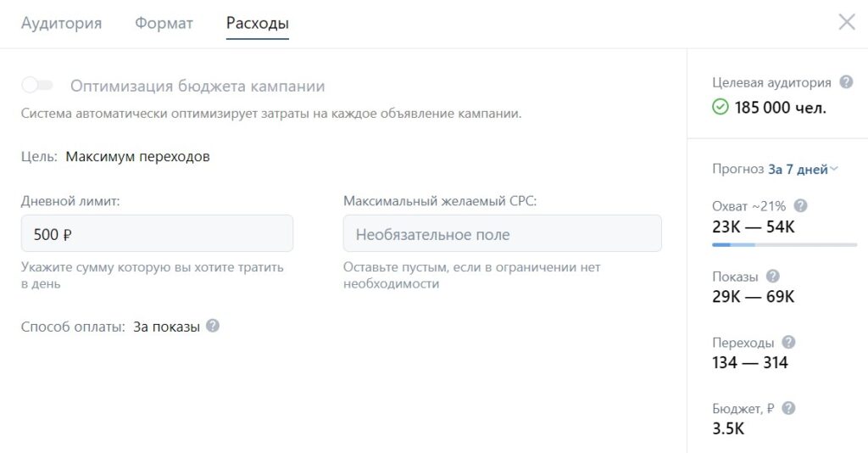Click question mark icon next to Показы
The image size is (868, 453).
pos(772,277)
